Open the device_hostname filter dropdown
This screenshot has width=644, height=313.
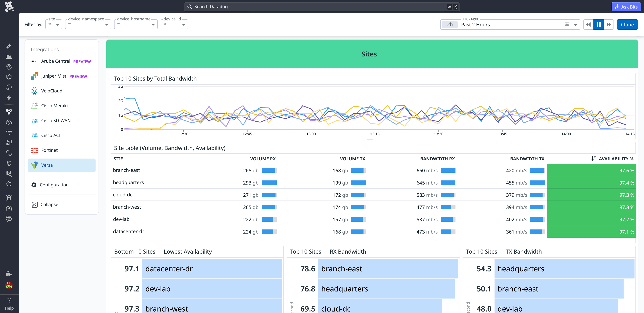(x=136, y=24)
